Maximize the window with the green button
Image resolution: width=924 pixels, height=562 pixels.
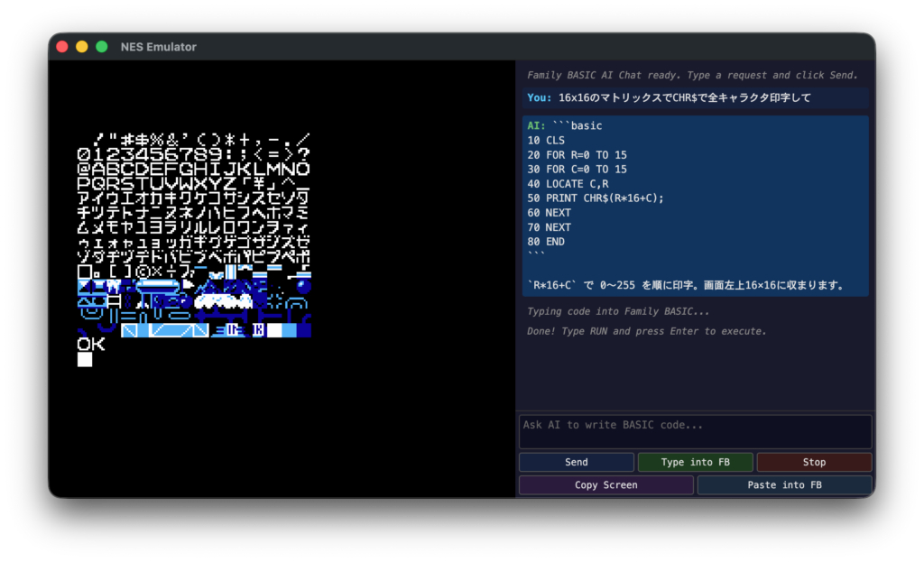(x=102, y=47)
